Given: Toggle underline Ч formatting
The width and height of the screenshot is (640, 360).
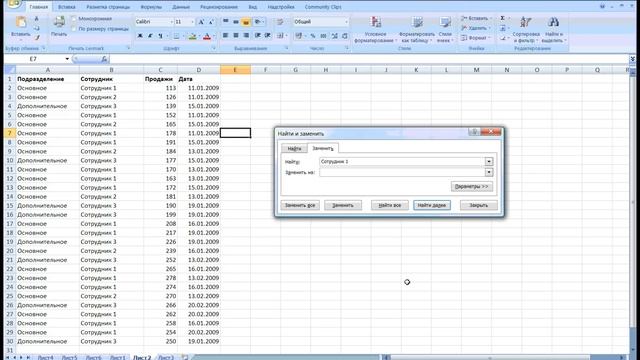Looking at the screenshot, I should click(160, 36).
